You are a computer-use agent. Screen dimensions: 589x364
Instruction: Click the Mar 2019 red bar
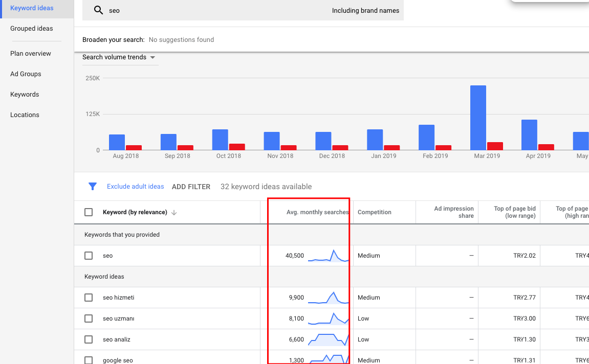tap(495, 146)
